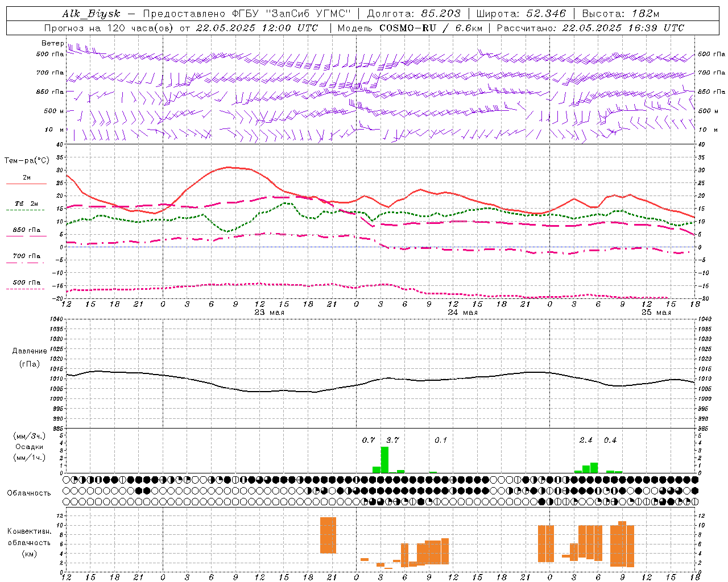Click the latitude value Широта: 52.346

pos(521,14)
